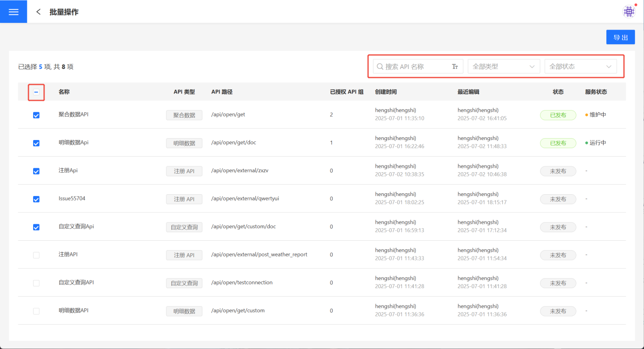Click the 注册 API type tag for 注册Api

pyautogui.click(x=184, y=171)
